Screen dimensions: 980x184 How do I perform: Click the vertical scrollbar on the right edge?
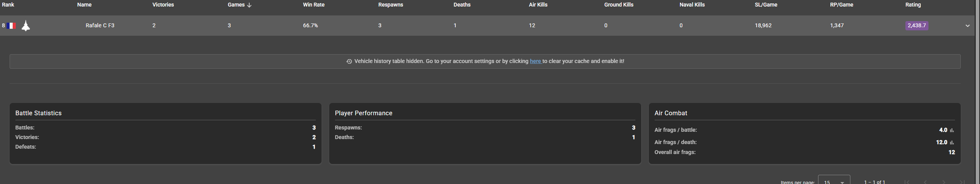[977, 92]
